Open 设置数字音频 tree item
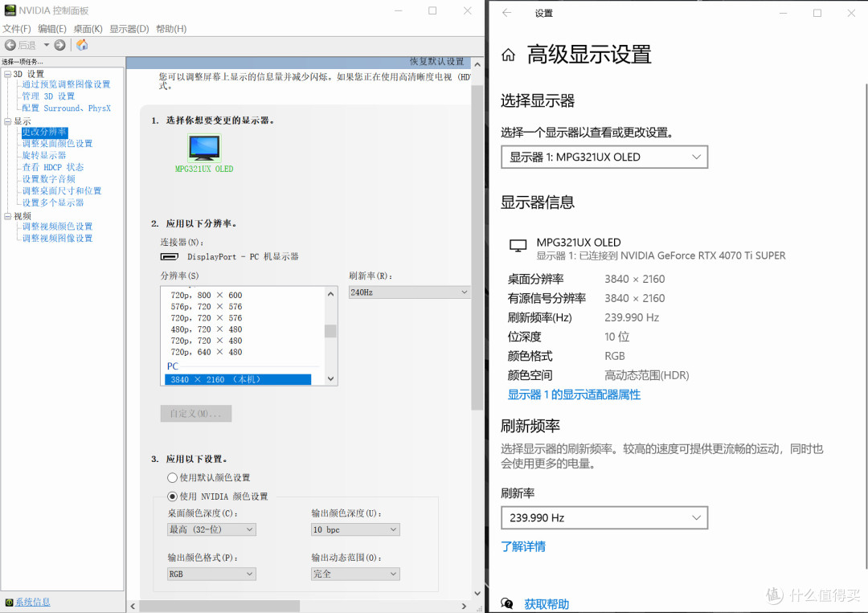The image size is (868, 613). [48, 178]
